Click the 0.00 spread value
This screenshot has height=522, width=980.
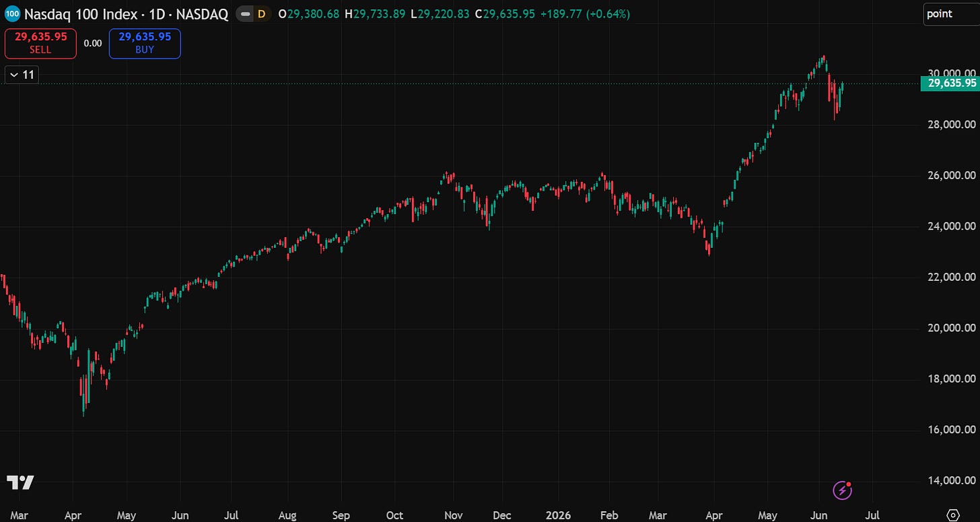coord(93,43)
